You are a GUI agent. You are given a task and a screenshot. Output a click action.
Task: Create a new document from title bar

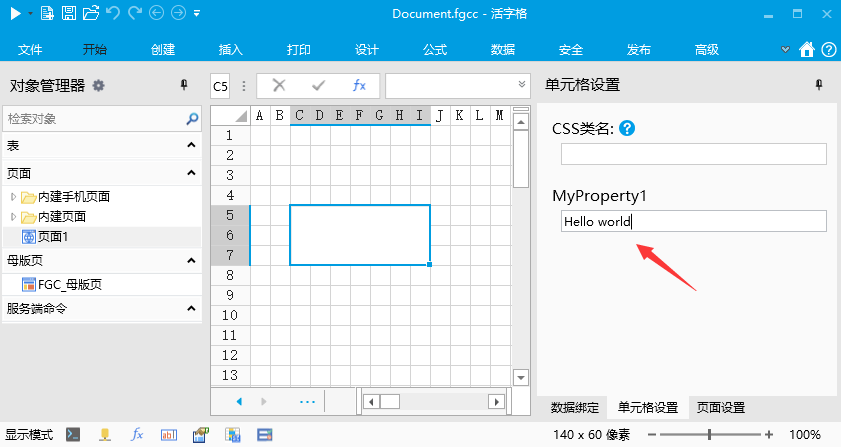pyautogui.click(x=47, y=13)
